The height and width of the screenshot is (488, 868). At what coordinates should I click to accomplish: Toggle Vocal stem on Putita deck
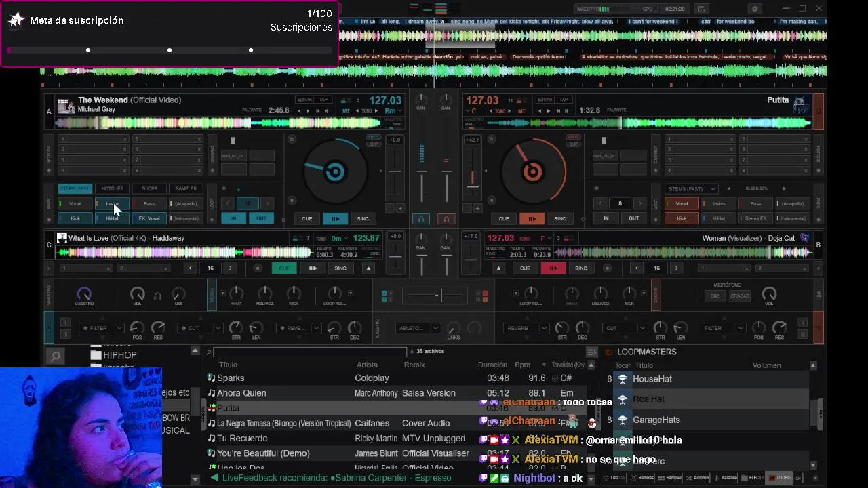click(x=682, y=203)
